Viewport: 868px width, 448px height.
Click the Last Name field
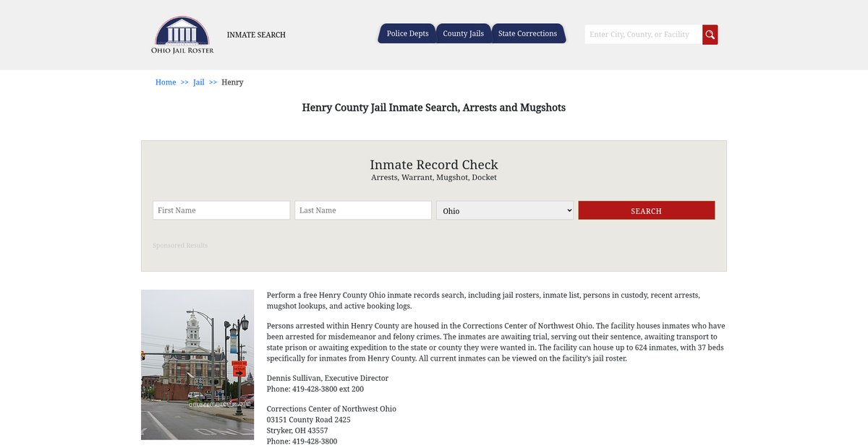point(363,210)
